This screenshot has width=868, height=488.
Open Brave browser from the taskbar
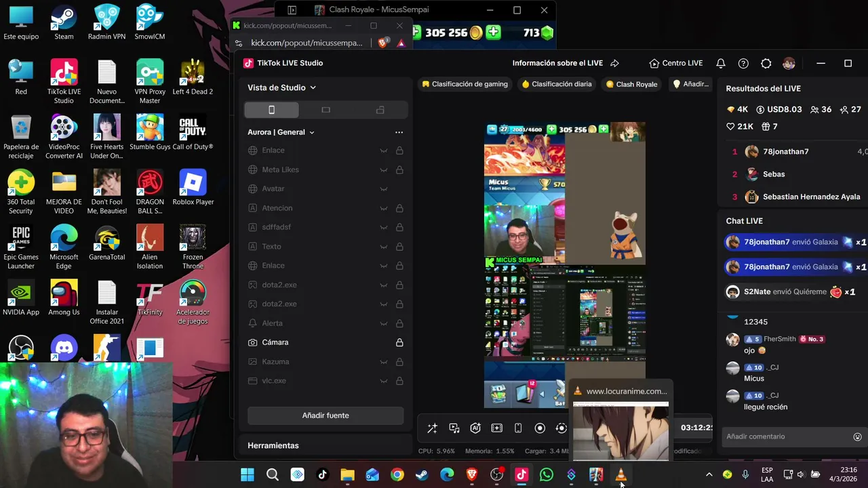[472, 475]
